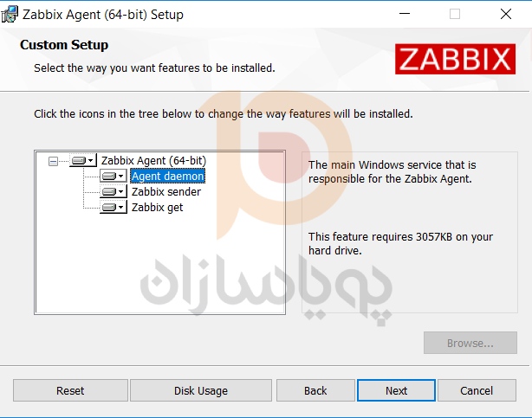Screen dimensions: 532x418
Task: Select the Zabbix Agent (64-bit) root label
Action: click(x=153, y=160)
